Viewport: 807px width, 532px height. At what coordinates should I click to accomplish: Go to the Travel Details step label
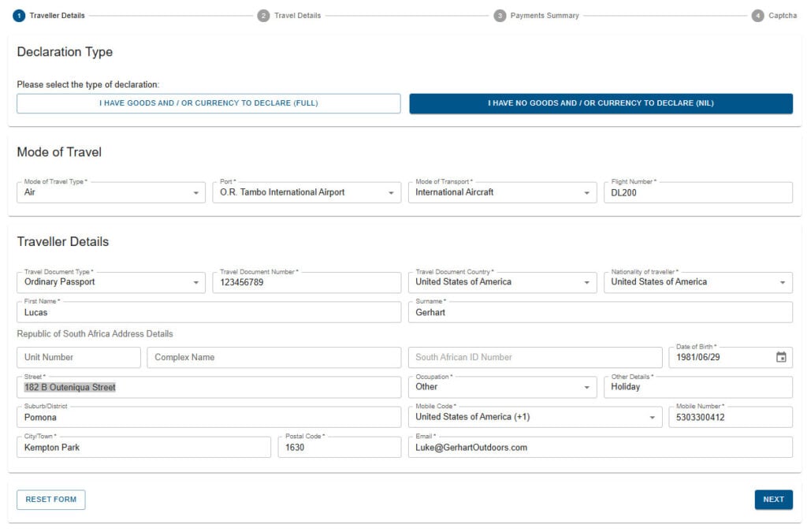pyautogui.click(x=297, y=16)
